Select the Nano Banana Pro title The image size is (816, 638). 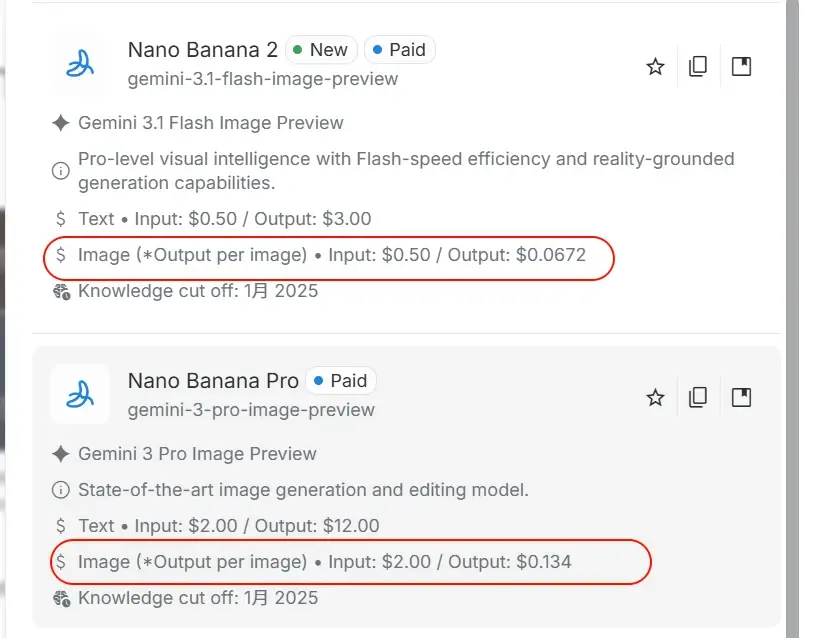click(x=213, y=381)
